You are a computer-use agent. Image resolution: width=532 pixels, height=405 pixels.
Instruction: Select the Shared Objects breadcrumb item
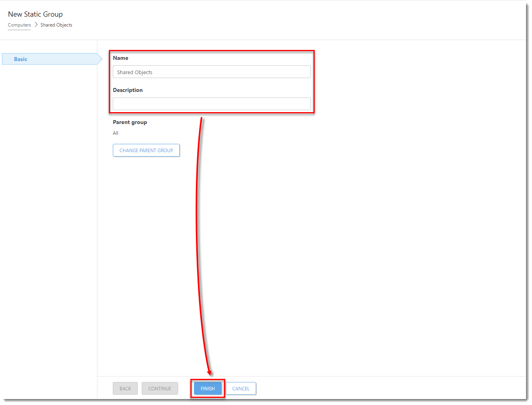click(x=56, y=25)
